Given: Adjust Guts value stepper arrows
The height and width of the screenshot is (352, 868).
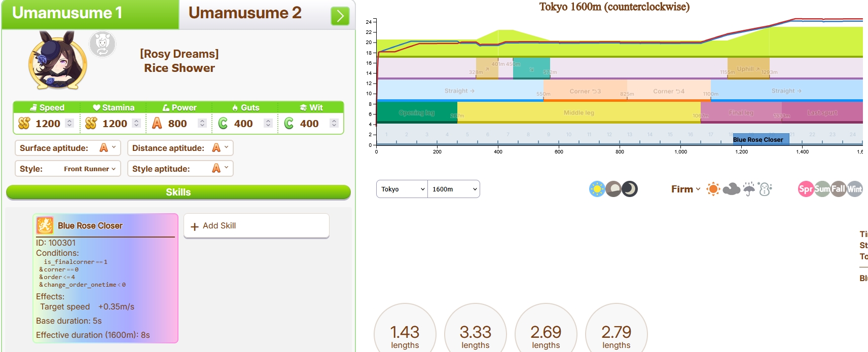Looking at the screenshot, I should click(268, 123).
